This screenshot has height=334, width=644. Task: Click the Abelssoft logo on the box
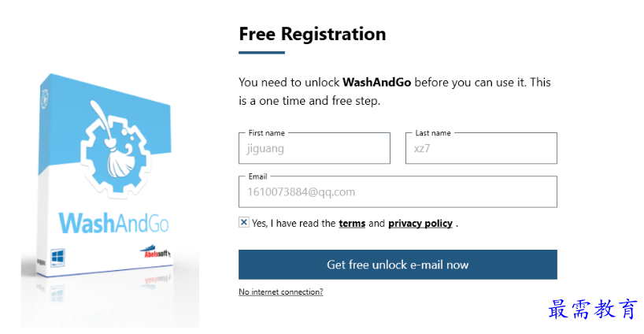(x=156, y=252)
